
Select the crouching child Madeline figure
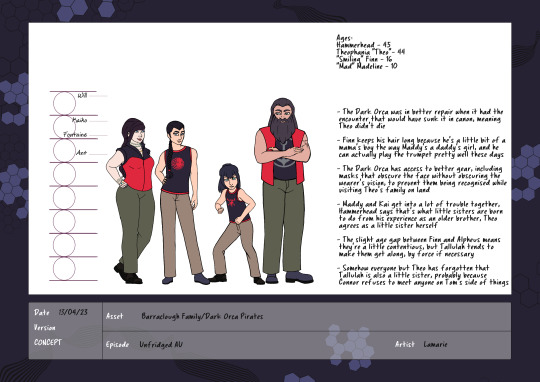pos(236,224)
